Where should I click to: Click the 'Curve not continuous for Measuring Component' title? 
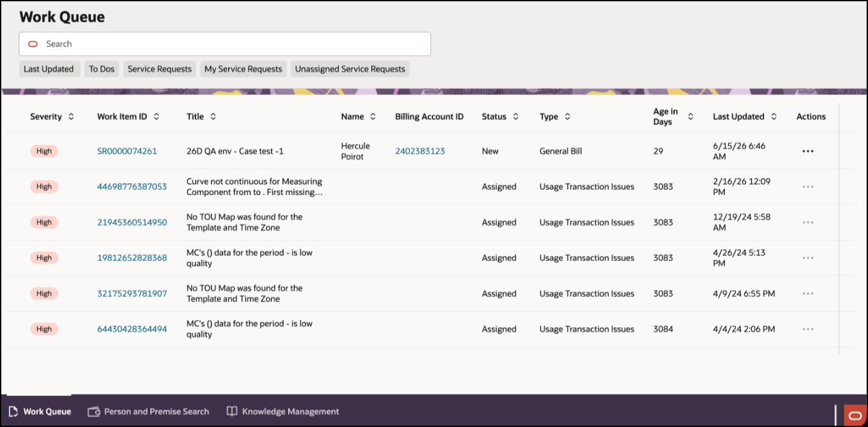click(x=255, y=187)
